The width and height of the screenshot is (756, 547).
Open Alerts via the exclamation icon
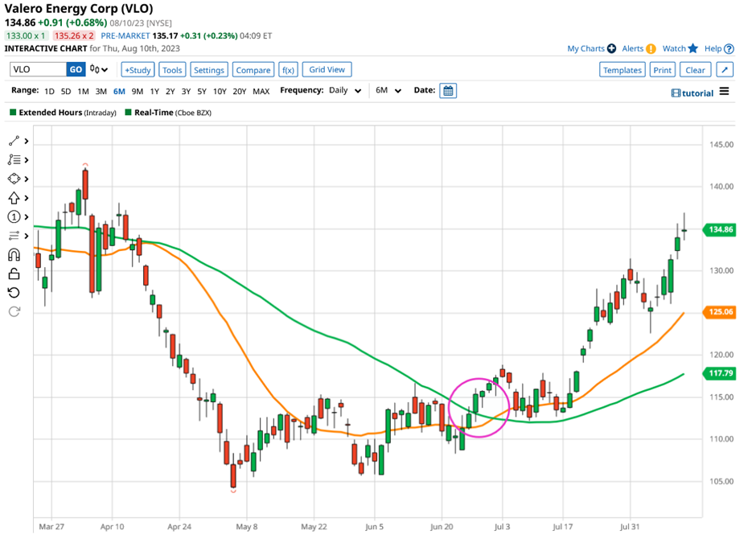[651, 48]
